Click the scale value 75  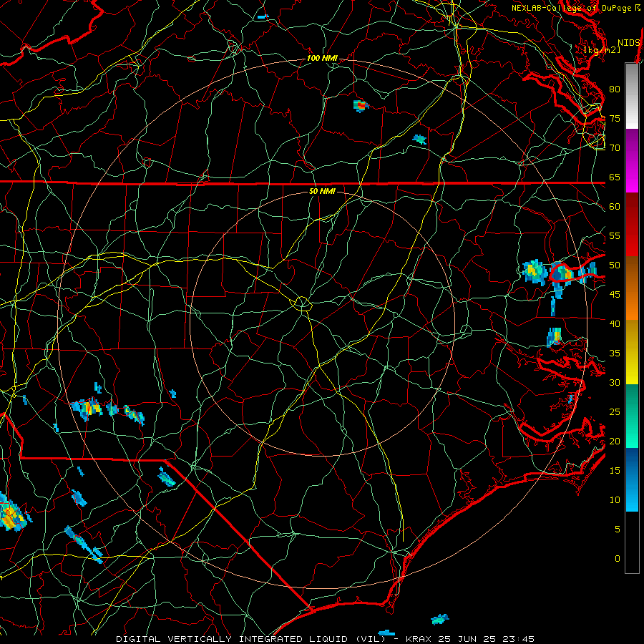615,118
